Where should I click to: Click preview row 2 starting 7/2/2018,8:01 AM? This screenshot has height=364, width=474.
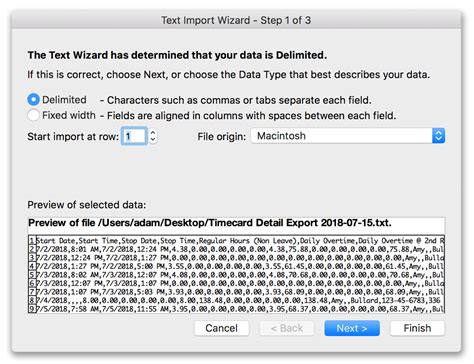[x=237, y=249]
